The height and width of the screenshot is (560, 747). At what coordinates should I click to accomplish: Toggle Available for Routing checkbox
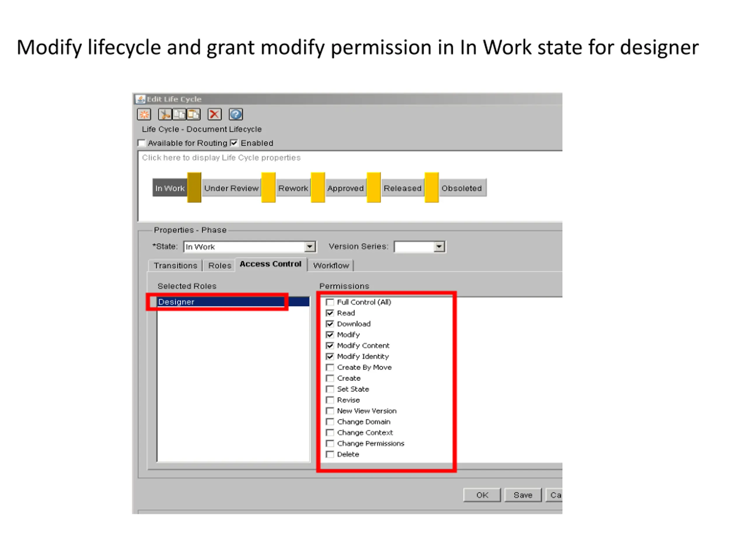click(142, 143)
